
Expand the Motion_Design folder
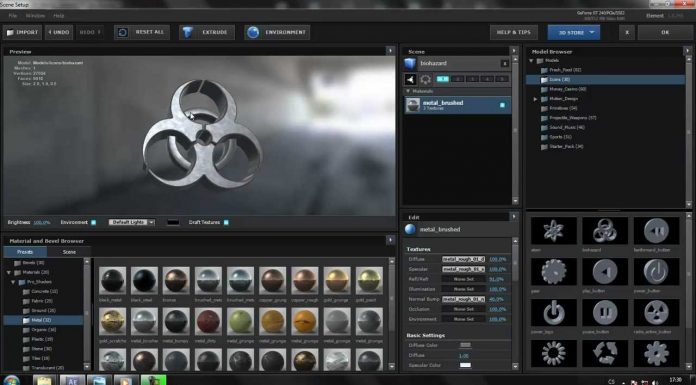pos(535,99)
